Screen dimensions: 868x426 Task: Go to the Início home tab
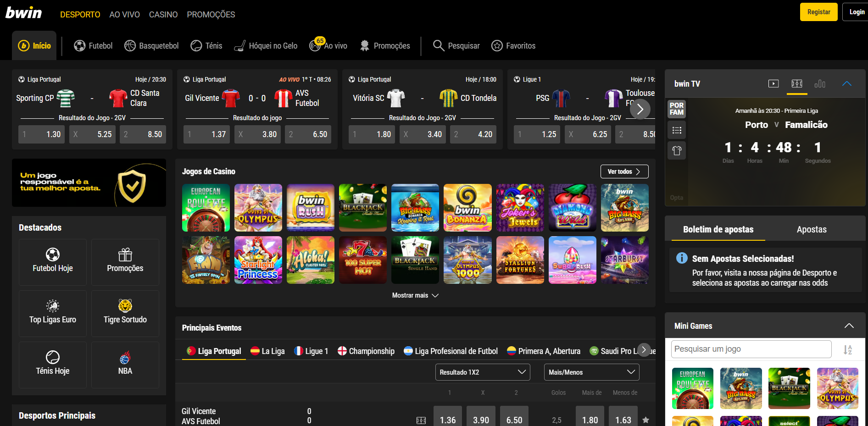(x=34, y=45)
